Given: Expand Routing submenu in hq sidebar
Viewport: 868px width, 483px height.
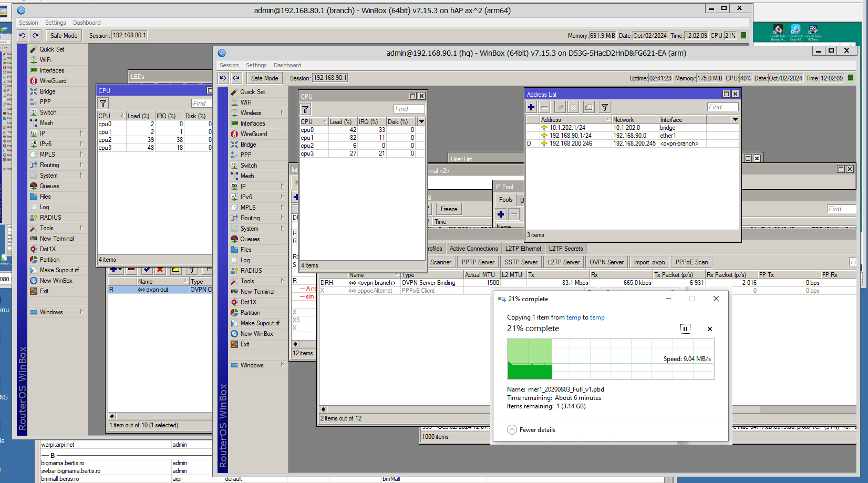Looking at the screenshot, I should (283, 218).
